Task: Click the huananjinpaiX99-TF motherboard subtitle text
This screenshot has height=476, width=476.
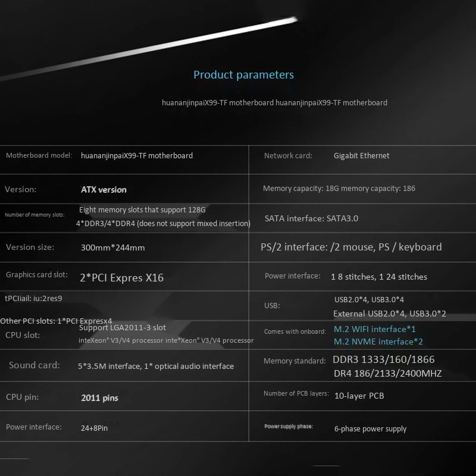Action: 274,103
